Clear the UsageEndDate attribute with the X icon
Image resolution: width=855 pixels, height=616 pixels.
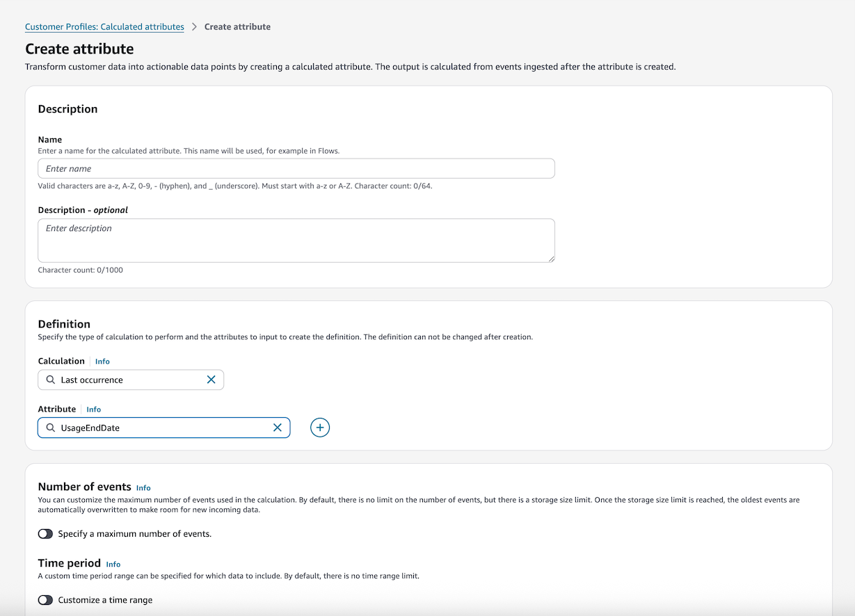point(278,428)
